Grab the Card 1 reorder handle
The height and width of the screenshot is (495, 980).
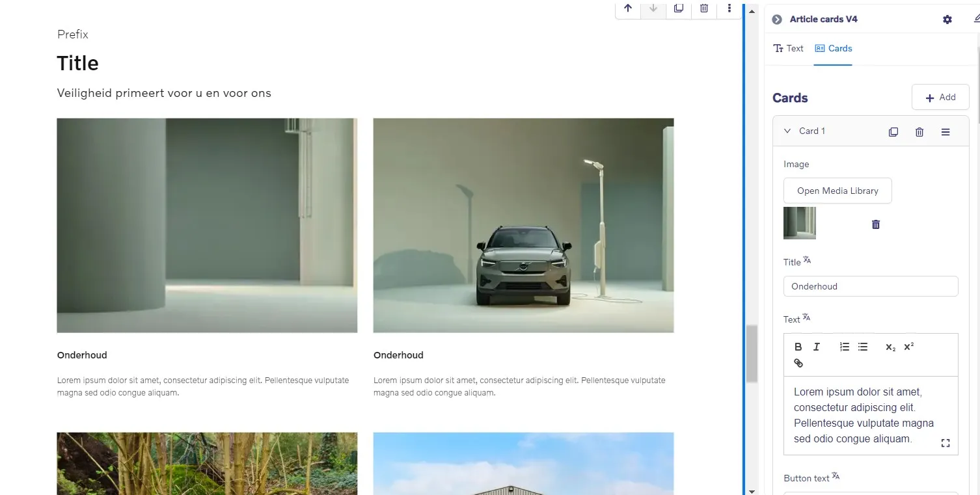(x=946, y=132)
